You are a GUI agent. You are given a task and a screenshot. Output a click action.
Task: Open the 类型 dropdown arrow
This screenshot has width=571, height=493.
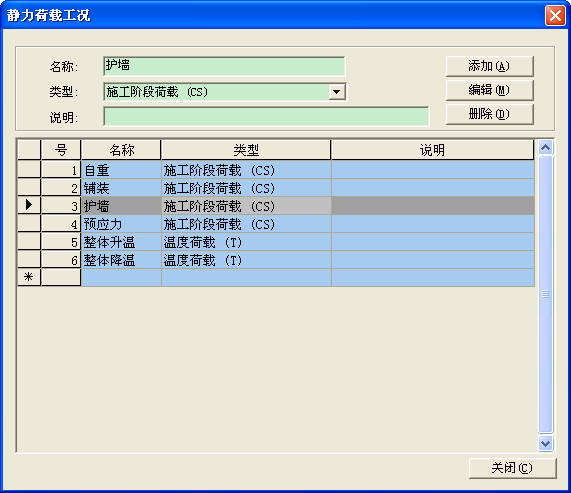pyautogui.click(x=337, y=92)
